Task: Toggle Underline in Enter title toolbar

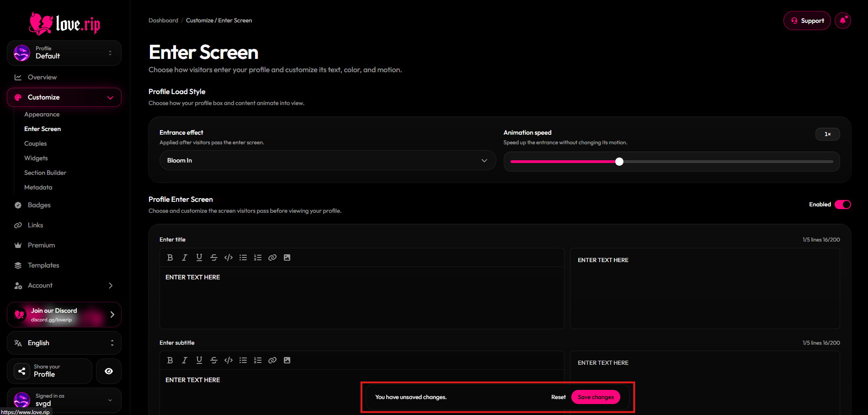Action: tap(199, 257)
